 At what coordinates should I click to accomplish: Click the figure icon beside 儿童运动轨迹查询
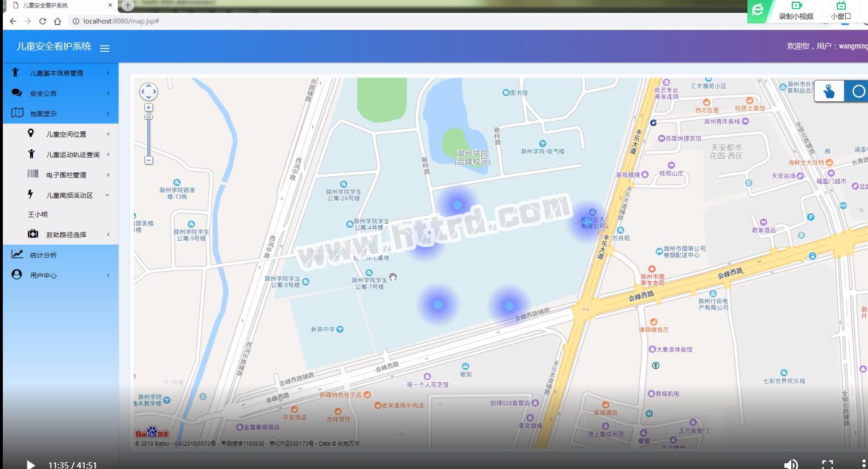31,154
